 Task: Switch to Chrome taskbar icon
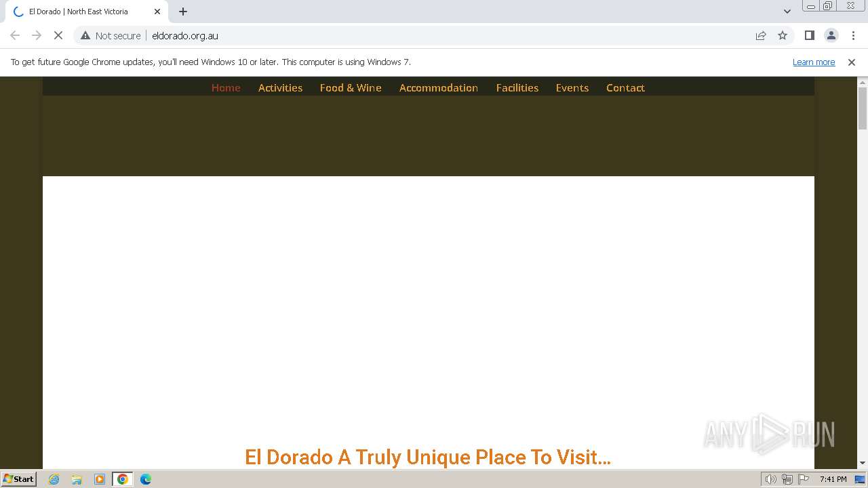[123, 479]
